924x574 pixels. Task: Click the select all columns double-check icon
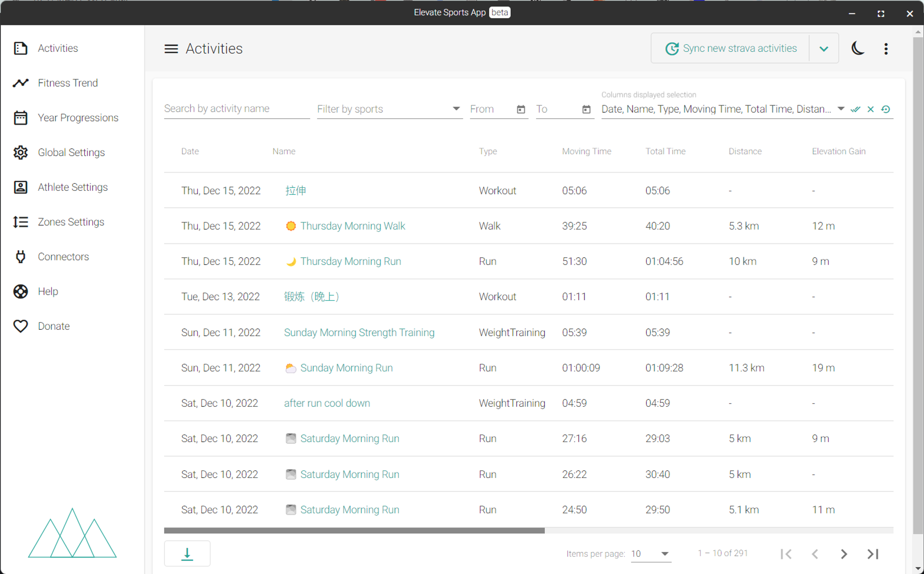click(x=855, y=109)
